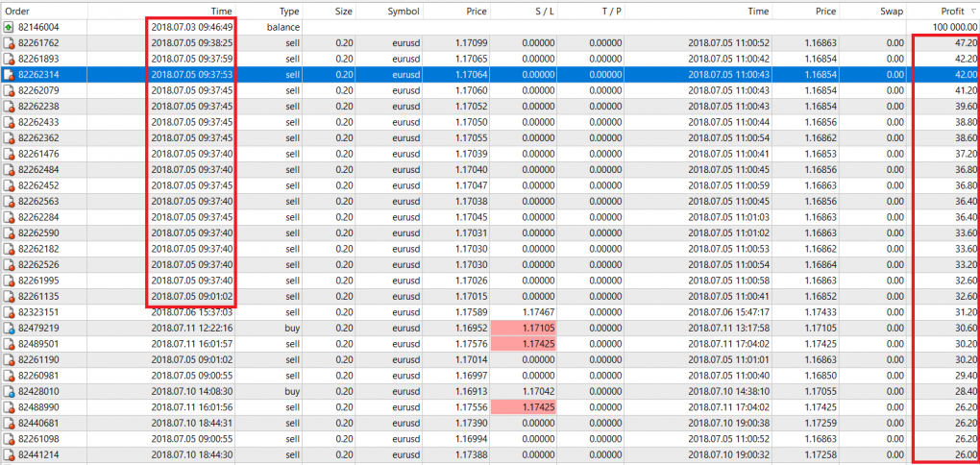This screenshot has width=980, height=465.
Task: Click the order icon beside 82262452
Action: (8, 185)
